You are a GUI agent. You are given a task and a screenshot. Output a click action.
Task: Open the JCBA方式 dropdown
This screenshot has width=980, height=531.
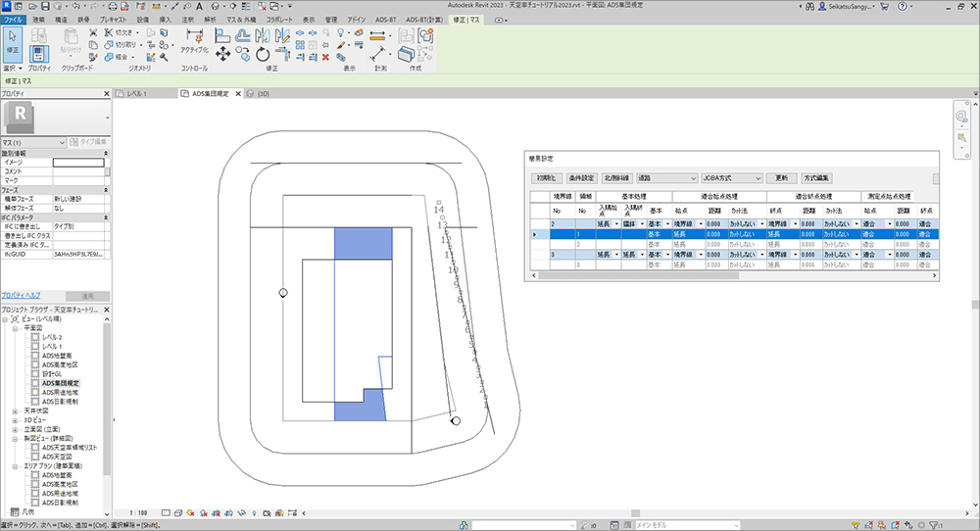pos(731,178)
